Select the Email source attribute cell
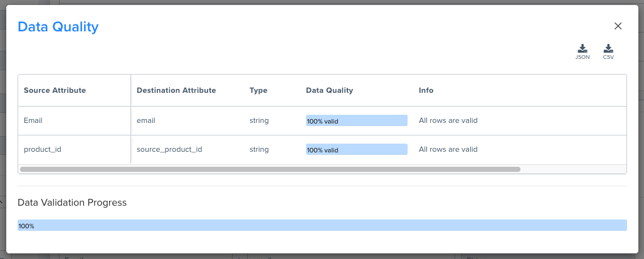The height and width of the screenshot is (259, 644). click(x=75, y=120)
